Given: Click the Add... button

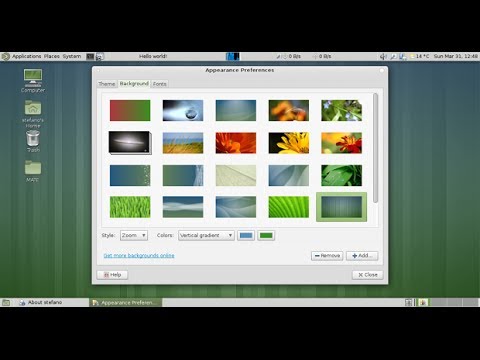Looking at the screenshot, I should [x=362, y=256].
